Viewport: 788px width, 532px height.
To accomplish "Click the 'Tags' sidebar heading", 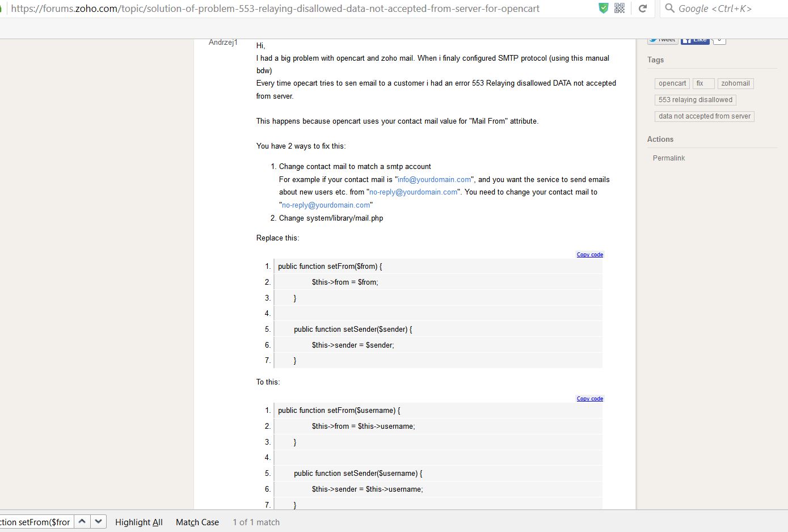I will click(x=655, y=60).
